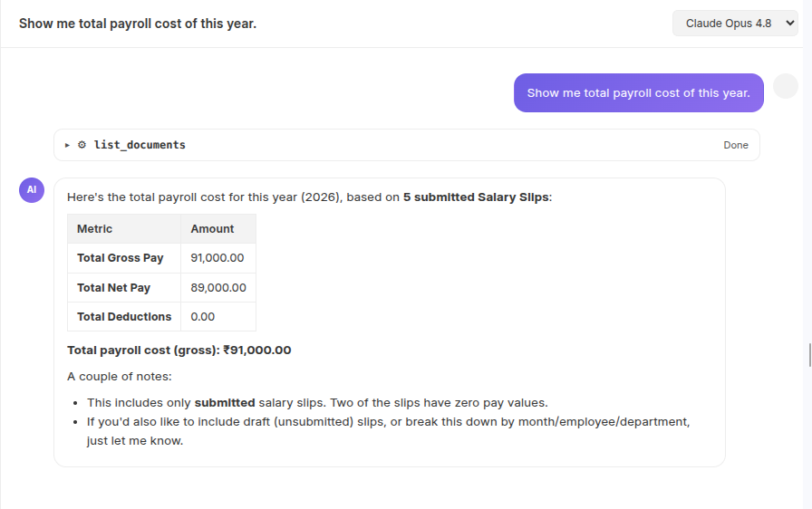Select the Total Gross Pay row label
The width and height of the screenshot is (812, 509).
[121, 257]
